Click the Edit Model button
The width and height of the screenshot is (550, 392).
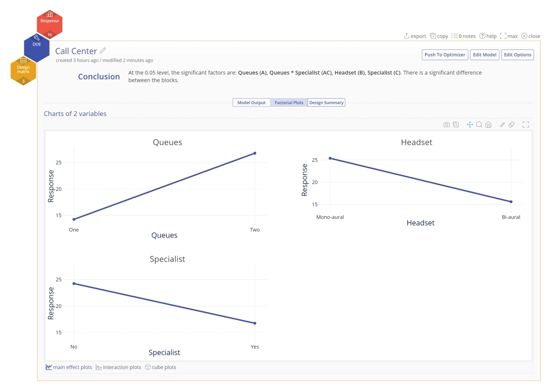[x=485, y=55]
